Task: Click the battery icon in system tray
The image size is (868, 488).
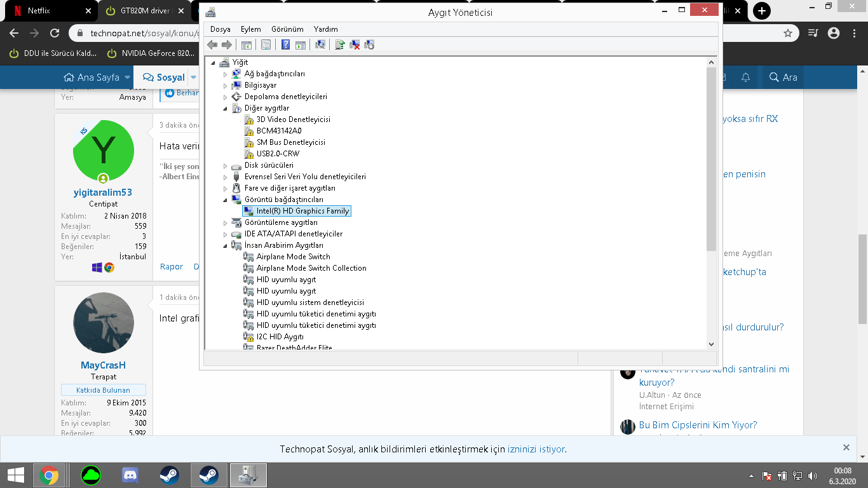Action: pos(783,476)
